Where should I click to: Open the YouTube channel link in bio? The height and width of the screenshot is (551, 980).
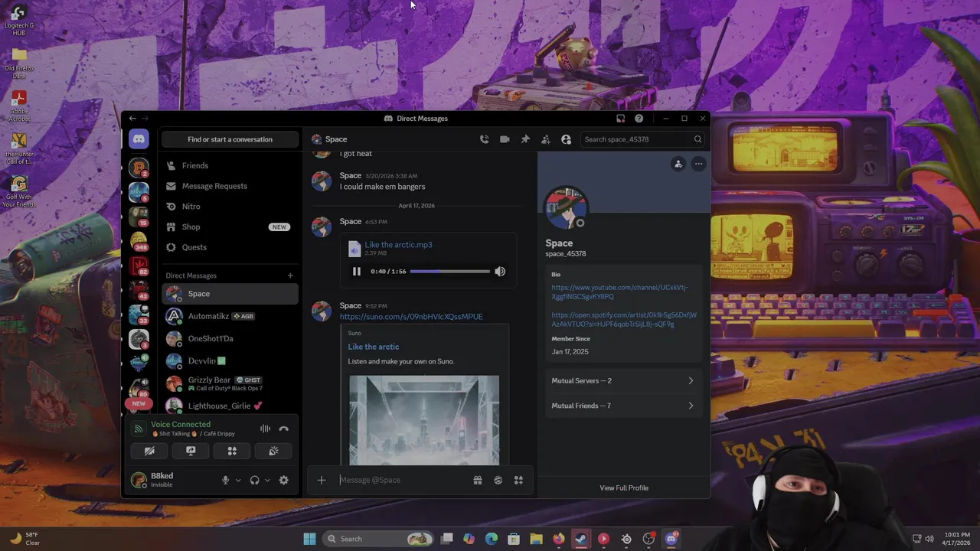[x=619, y=292]
